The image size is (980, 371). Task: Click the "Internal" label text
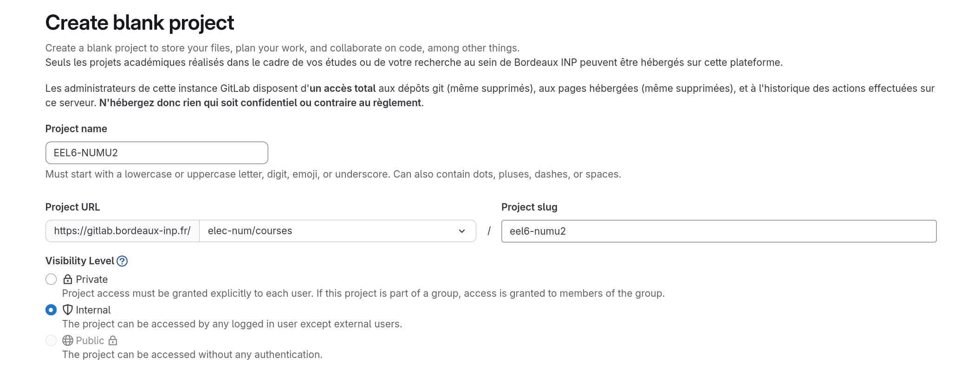tap(93, 310)
